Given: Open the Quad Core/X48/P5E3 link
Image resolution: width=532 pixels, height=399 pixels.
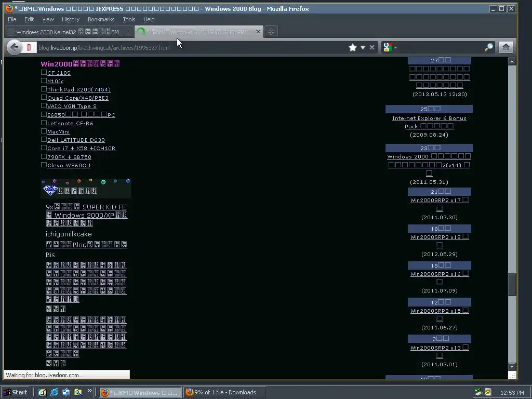Looking at the screenshot, I should click(78, 98).
